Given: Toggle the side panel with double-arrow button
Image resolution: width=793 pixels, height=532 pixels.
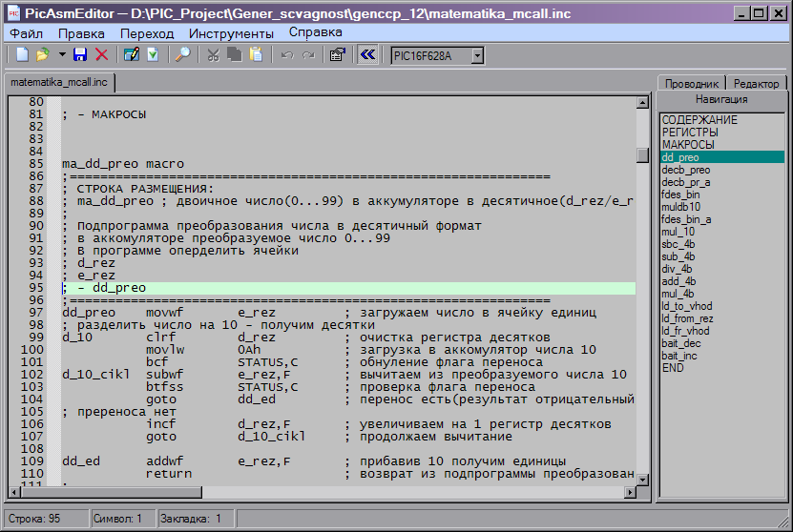Looking at the screenshot, I should click(367, 54).
